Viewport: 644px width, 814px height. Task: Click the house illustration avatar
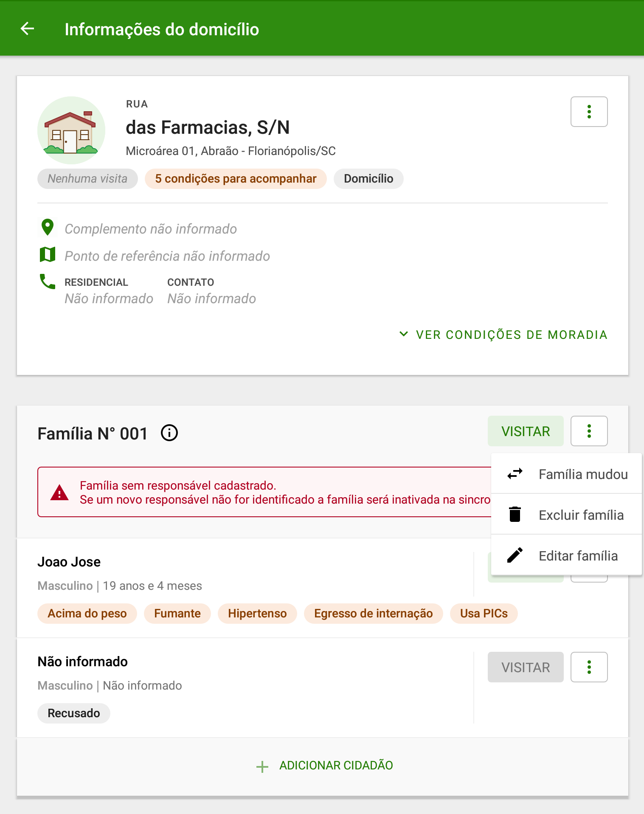click(x=71, y=130)
